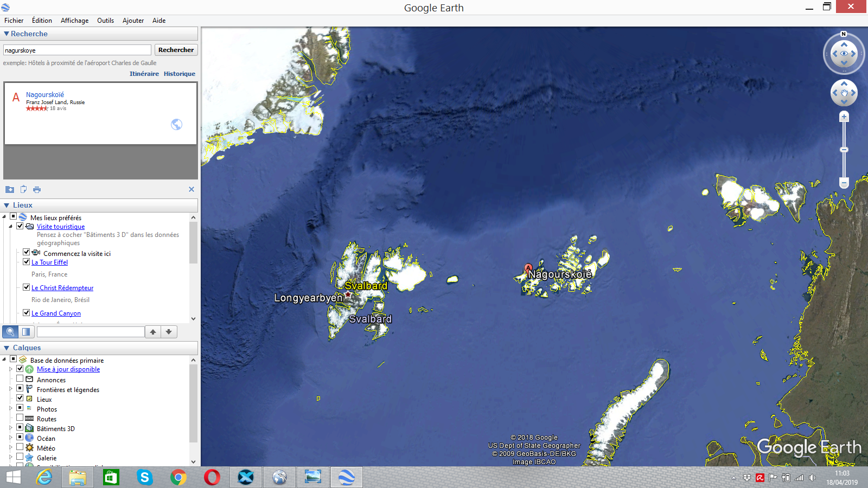Viewport: 868px width, 488px height.
Task: Enable the Routes layer checkbox
Action: click(20, 418)
